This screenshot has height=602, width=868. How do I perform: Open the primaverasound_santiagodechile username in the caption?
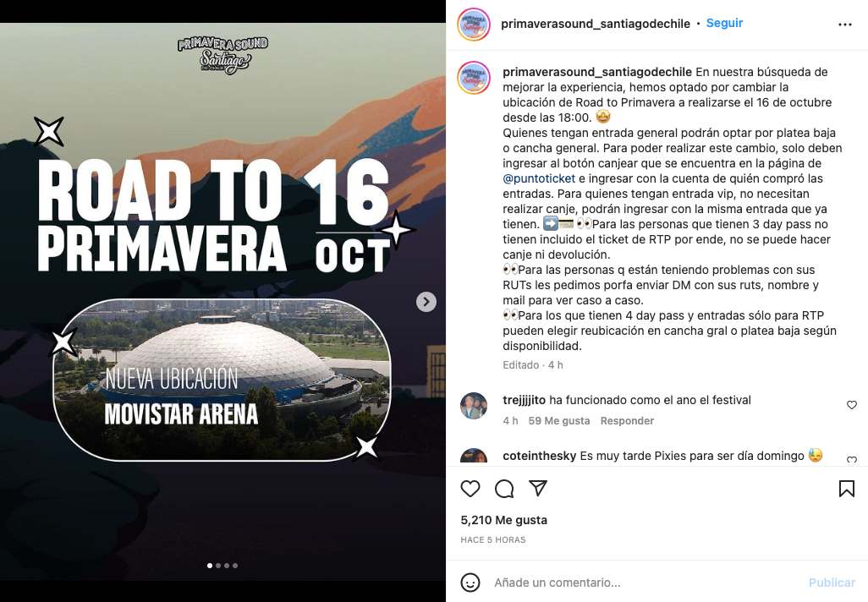596,72
